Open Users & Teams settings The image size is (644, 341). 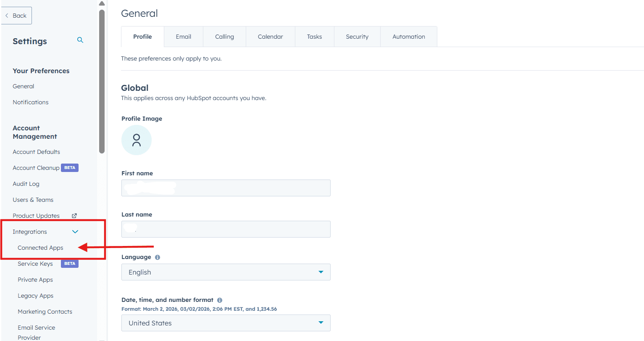click(x=33, y=200)
